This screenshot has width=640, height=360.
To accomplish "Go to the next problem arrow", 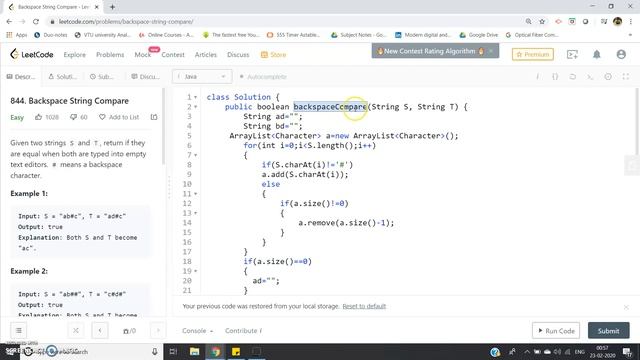I will (x=158, y=331).
